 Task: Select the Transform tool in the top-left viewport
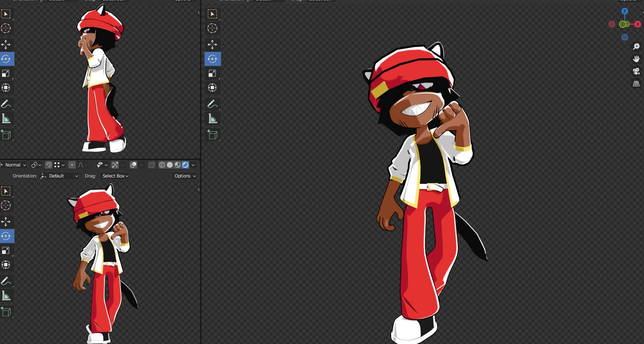pyautogui.click(x=6, y=88)
